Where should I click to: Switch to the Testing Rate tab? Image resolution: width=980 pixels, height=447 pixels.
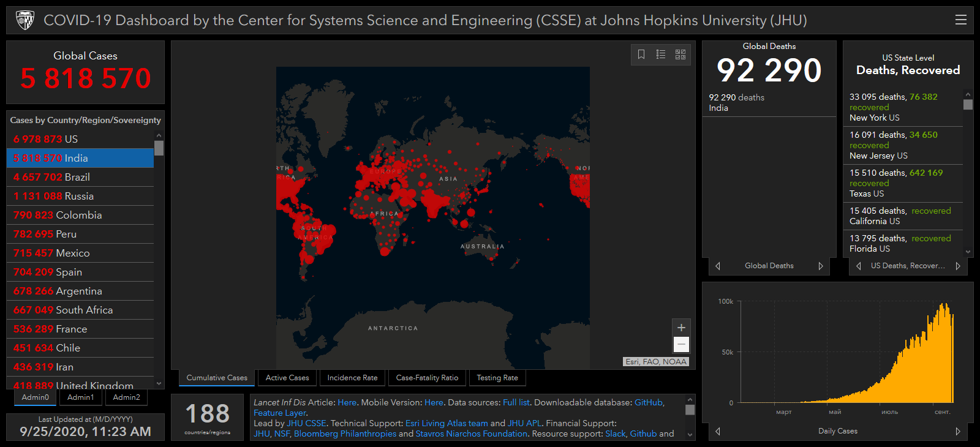tap(497, 378)
